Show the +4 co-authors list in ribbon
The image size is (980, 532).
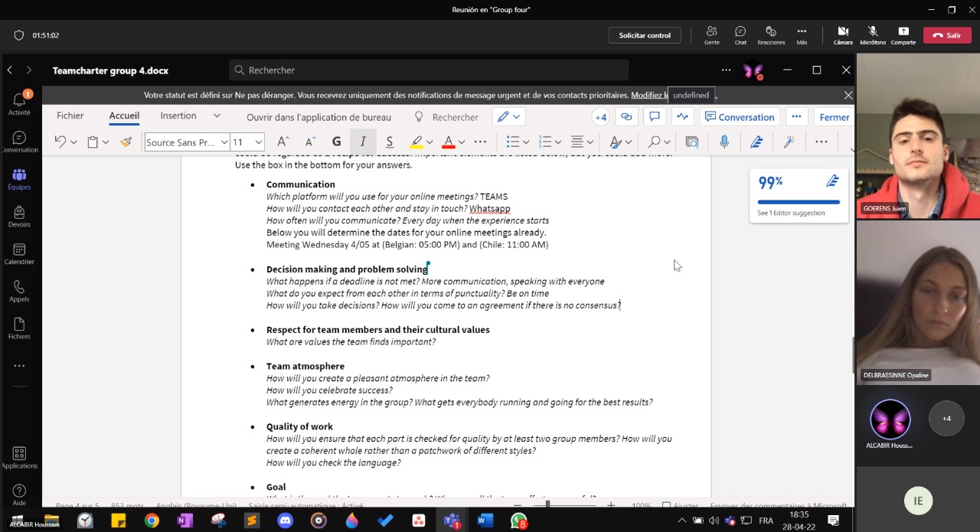pos(601,116)
